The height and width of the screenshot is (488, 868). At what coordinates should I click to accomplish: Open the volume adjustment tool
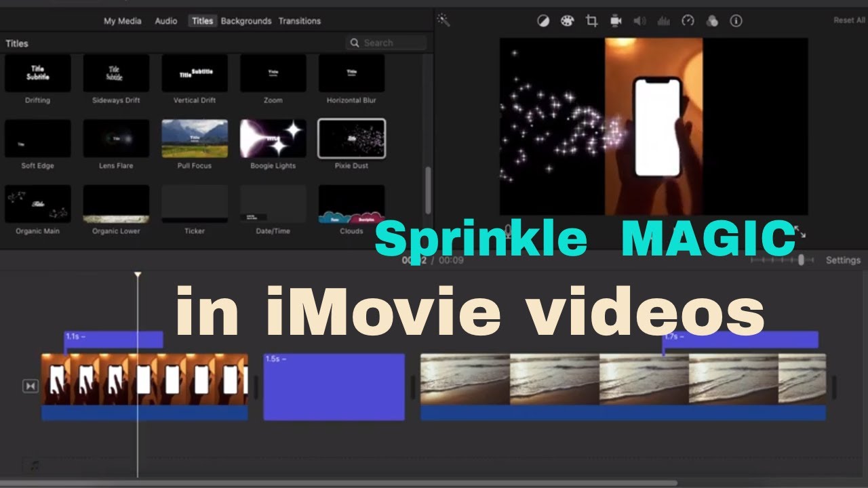point(639,21)
